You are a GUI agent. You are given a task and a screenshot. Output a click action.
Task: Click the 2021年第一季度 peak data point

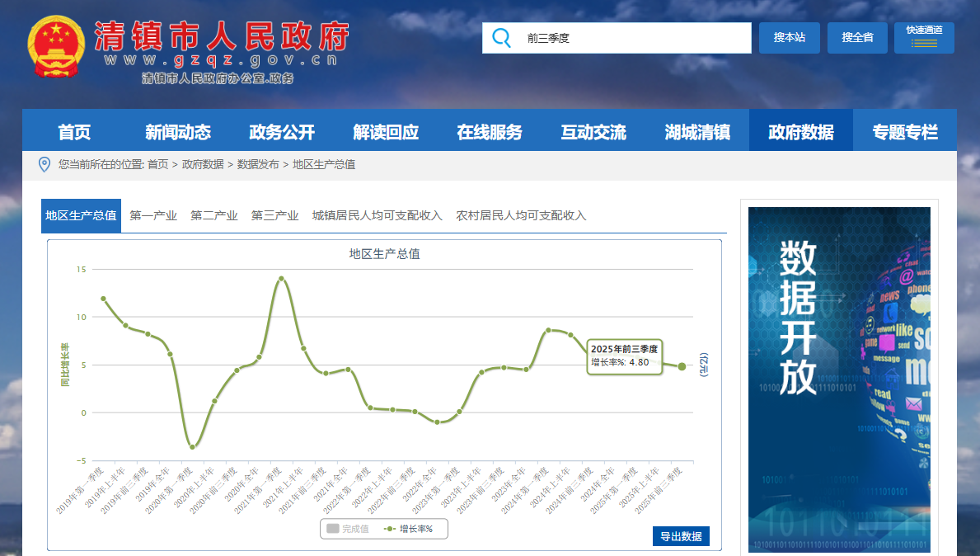pos(281,279)
